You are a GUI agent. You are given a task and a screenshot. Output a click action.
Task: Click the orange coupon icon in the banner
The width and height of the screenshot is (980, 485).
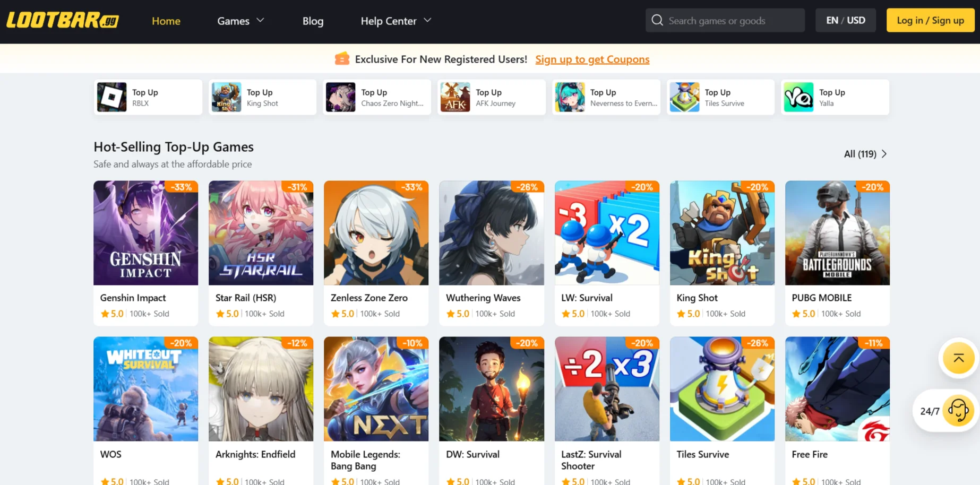click(x=342, y=59)
